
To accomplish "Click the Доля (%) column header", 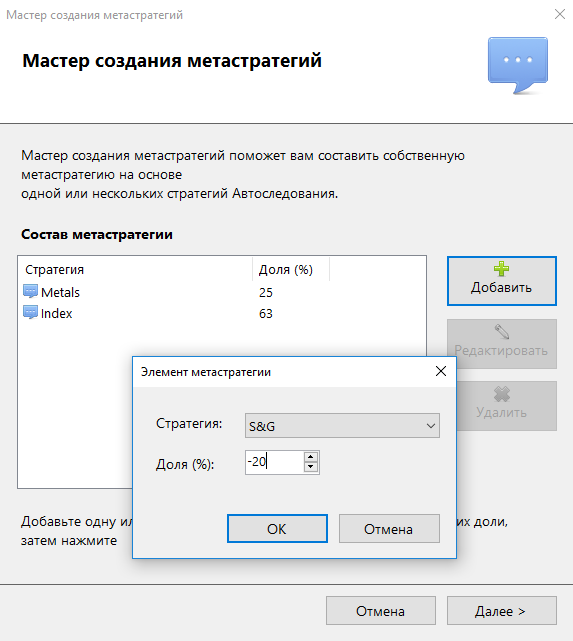I will click(291, 269).
